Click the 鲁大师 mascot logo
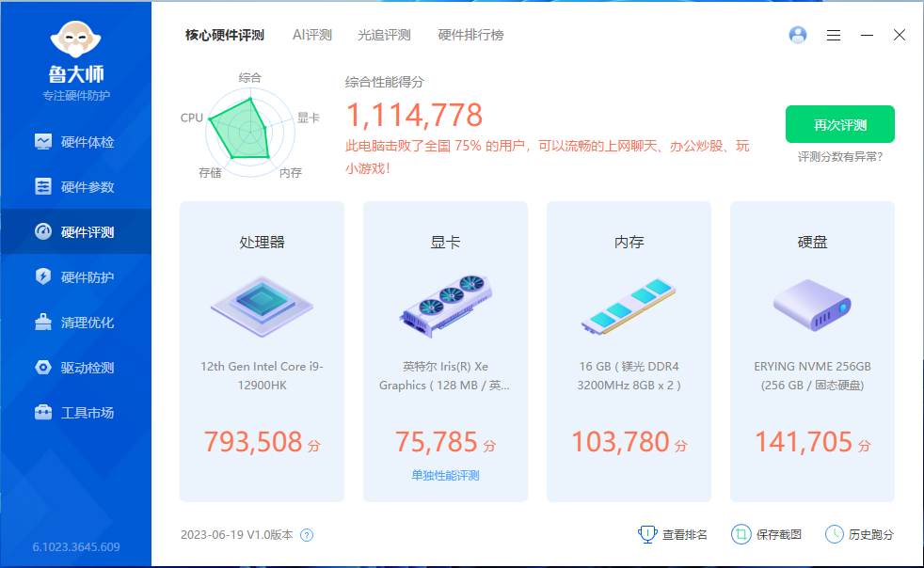The width and height of the screenshot is (924, 568). click(76, 40)
